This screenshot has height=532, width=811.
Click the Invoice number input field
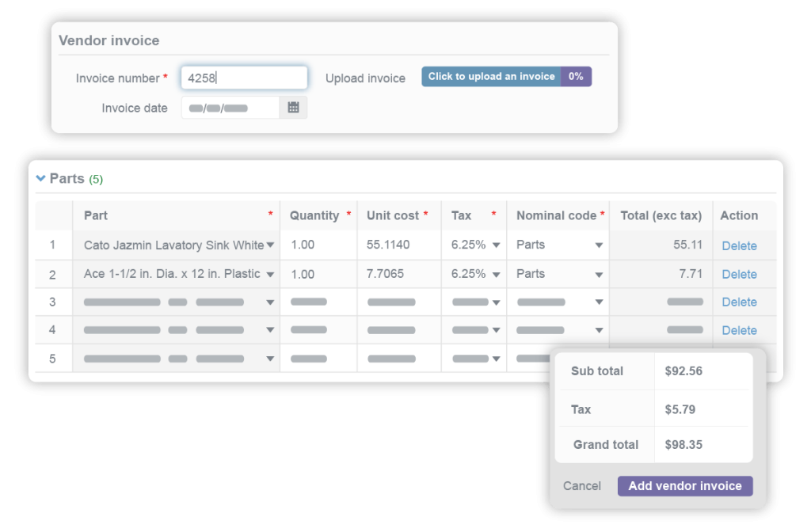tap(244, 78)
